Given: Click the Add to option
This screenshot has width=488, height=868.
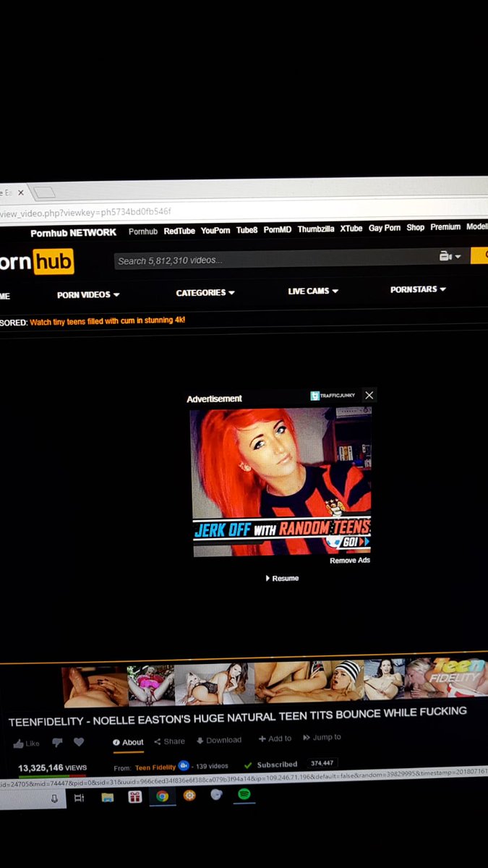Looking at the screenshot, I should point(275,739).
